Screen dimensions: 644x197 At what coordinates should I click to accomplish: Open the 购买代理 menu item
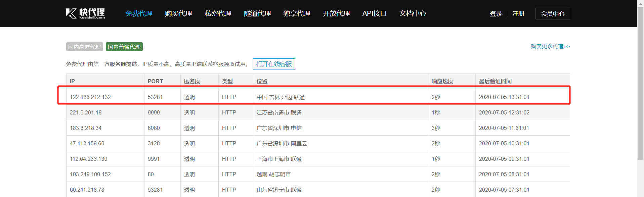[178, 13]
